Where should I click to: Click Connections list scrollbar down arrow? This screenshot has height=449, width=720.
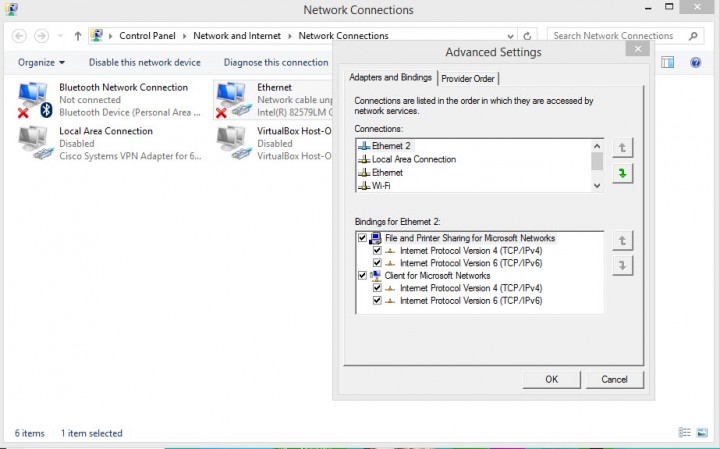pos(597,185)
